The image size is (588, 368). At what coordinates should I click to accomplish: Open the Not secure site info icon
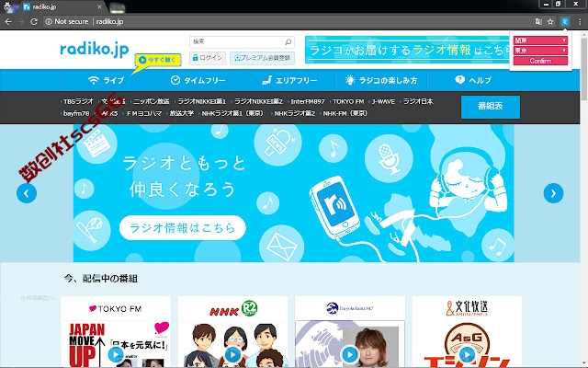pos(49,22)
